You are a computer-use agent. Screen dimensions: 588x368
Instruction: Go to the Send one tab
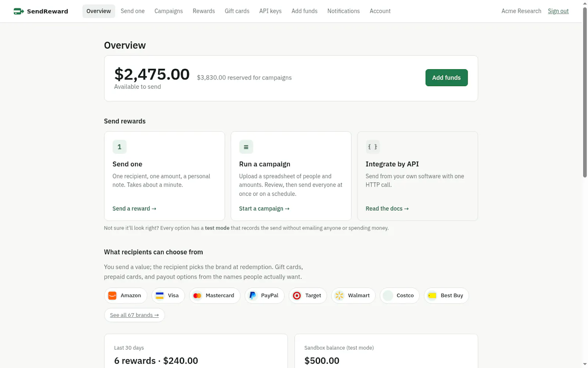[133, 11]
